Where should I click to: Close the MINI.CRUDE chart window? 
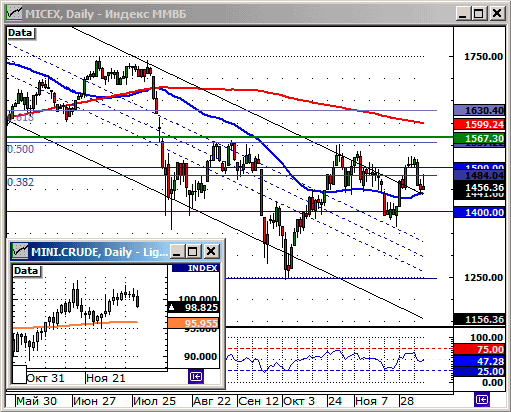click(211, 251)
